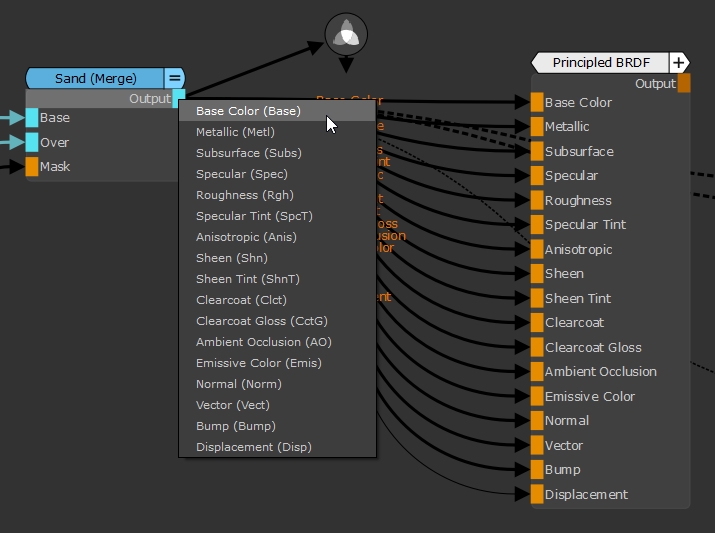715x533 pixels.
Task: Click the Sand (Merge) node title
Action: (96, 78)
